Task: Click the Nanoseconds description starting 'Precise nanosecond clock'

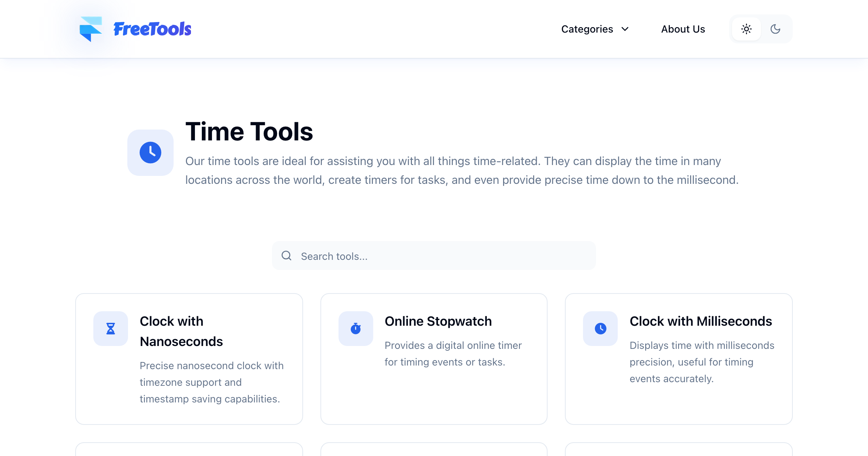Action: pyautogui.click(x=212, y=382)
